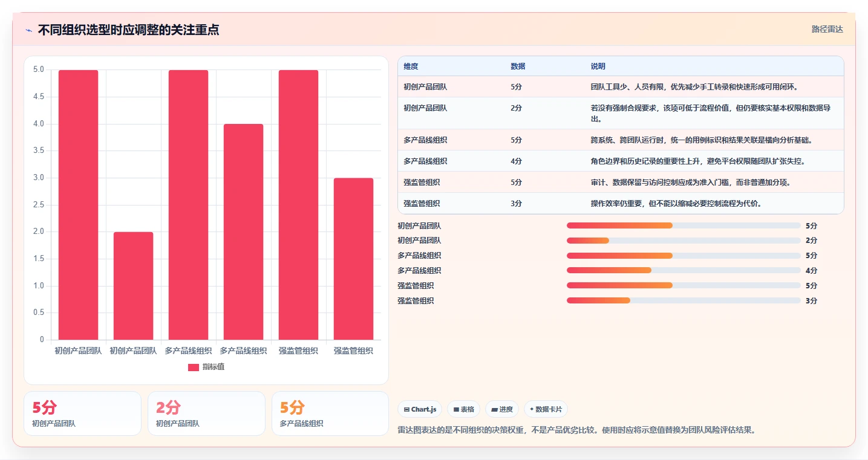Click the 初创产品团队 chart bar reaching 2.0
This screenshot has width=868, height=460.
pyautogui.click(x=134, y=286)
